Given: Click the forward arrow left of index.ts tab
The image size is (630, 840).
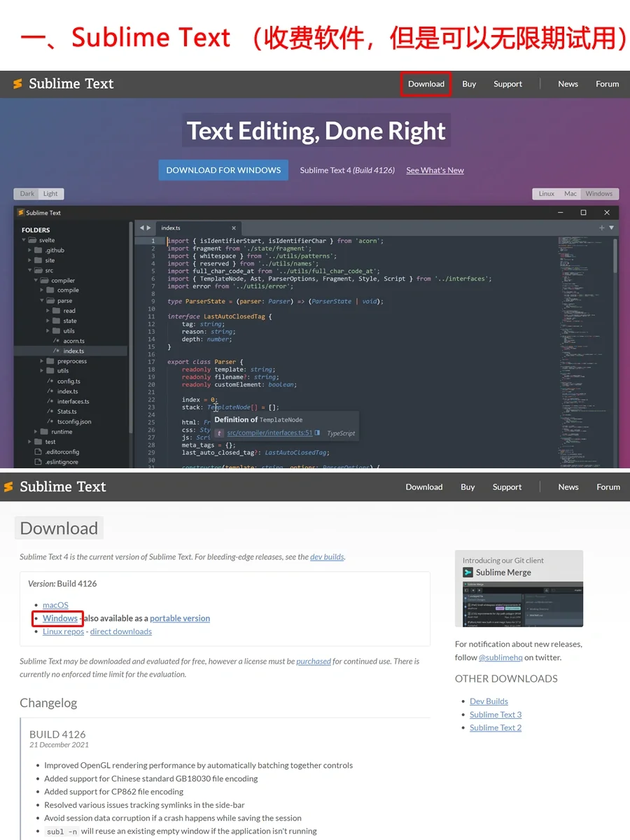Looking at the screenshot, I should coord(148,227).
